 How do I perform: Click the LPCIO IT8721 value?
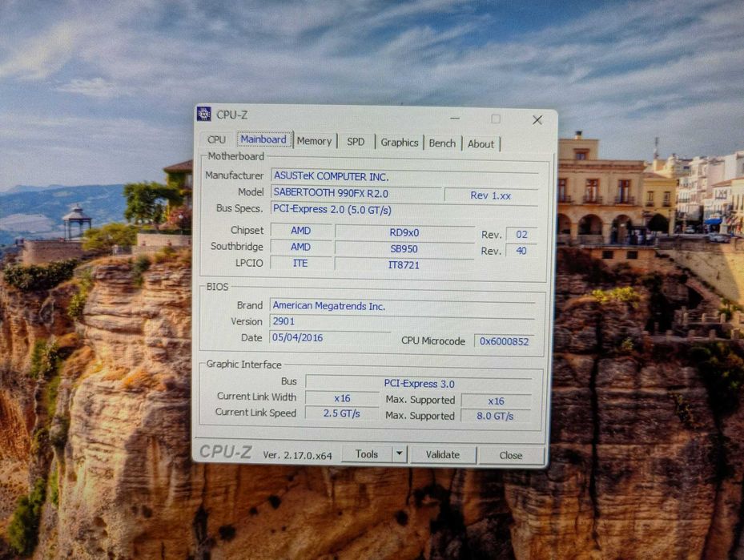tap(404, 265)
